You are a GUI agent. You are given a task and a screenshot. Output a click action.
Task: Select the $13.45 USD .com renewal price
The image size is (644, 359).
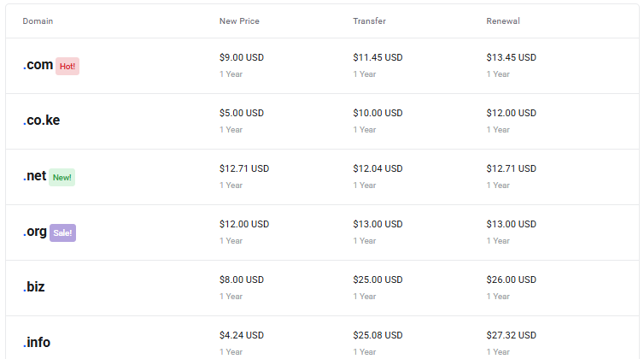[x=511, y=57]
